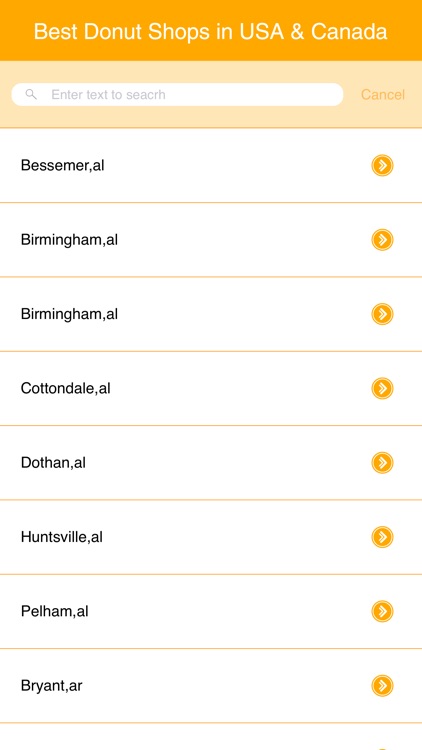This screenshot has height=750, width=422.
Task: Tap the Best Donut Shops header title
Action: [x=211, y=32]
